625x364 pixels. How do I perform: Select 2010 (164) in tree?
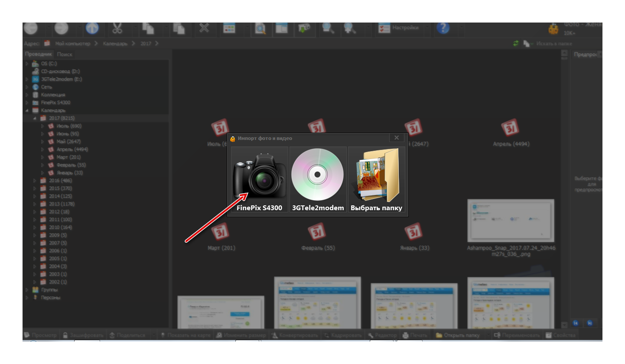point(60,227)
